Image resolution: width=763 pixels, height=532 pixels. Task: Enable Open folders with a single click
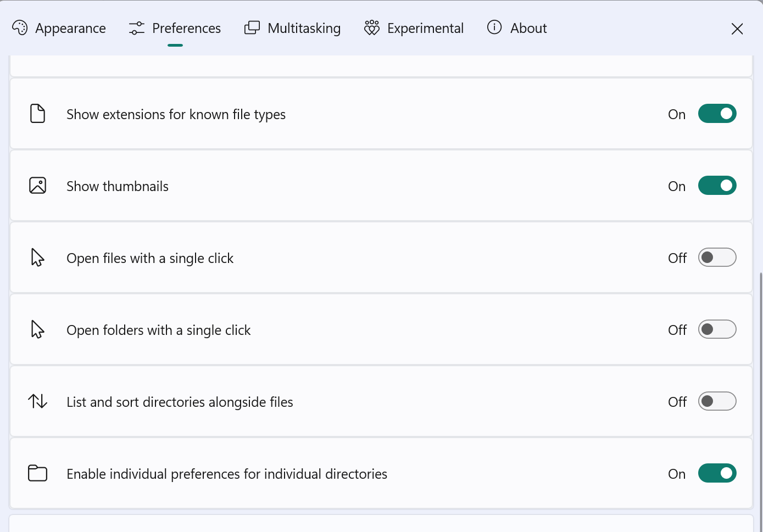[717, 329]
